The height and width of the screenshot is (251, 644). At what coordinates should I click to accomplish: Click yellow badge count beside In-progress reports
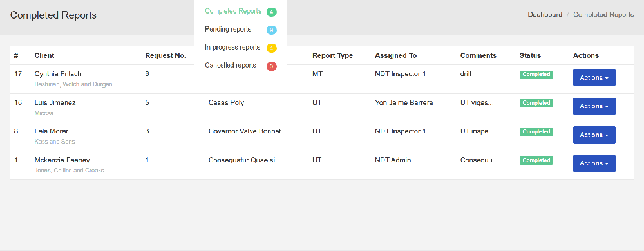[x=272, y=48]
